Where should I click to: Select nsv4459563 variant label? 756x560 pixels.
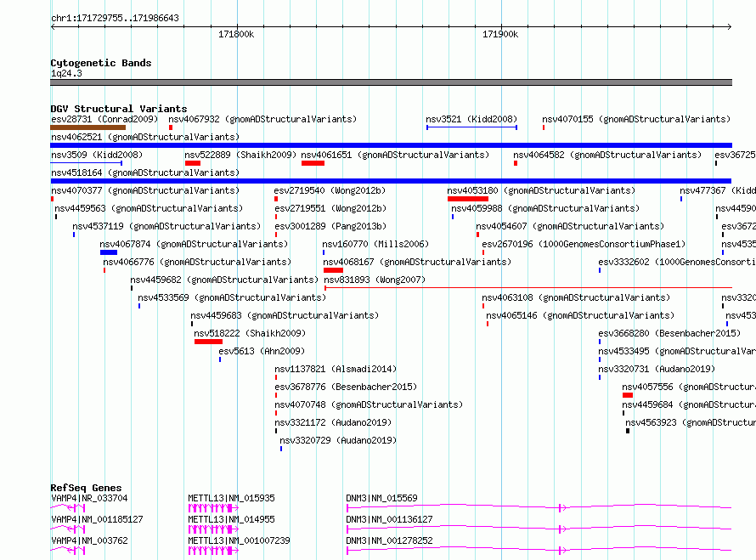(x=149, y=208)
